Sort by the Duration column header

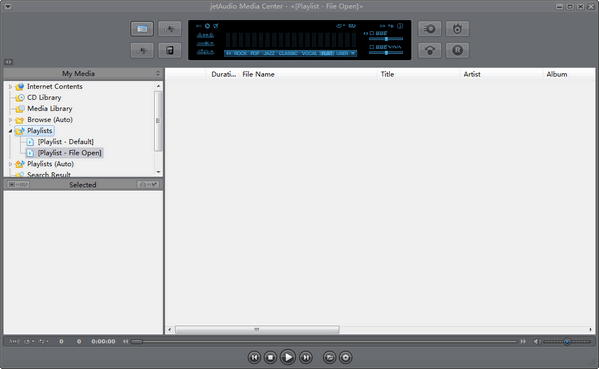click(x=223, y=74)
